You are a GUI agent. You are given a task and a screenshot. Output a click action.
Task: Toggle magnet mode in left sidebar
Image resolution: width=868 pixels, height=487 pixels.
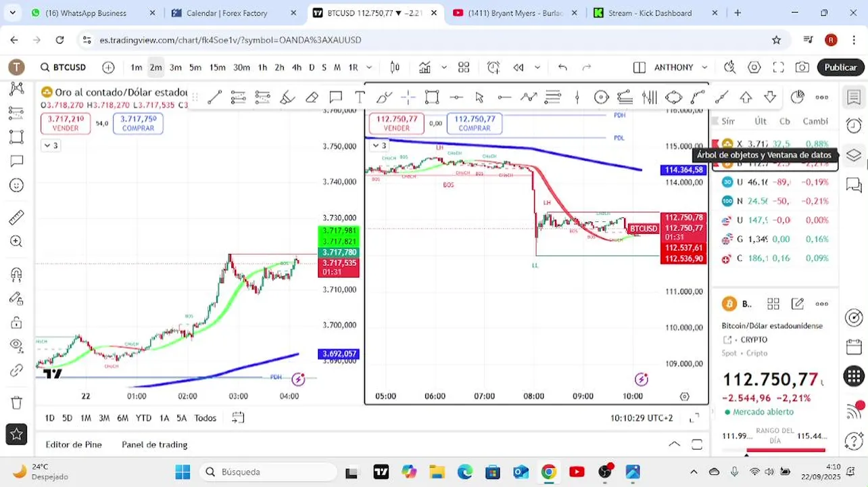click(16, 275)
